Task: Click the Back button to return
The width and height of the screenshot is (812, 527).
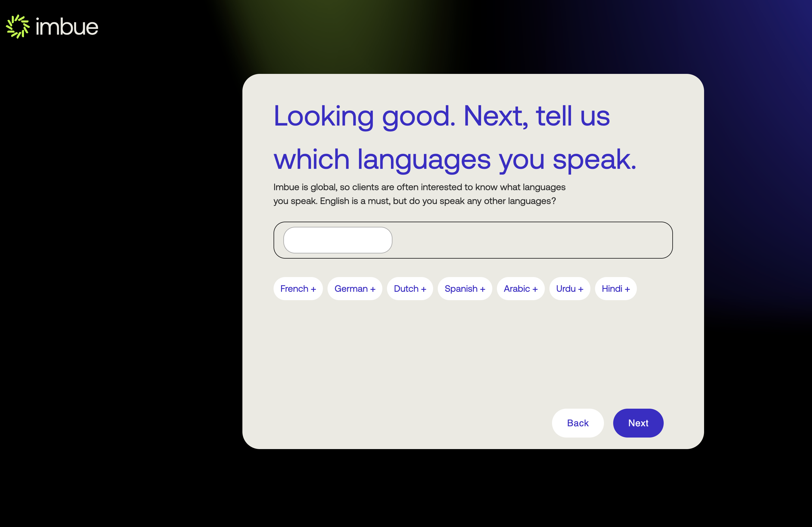Action: [x=578, y=423]
